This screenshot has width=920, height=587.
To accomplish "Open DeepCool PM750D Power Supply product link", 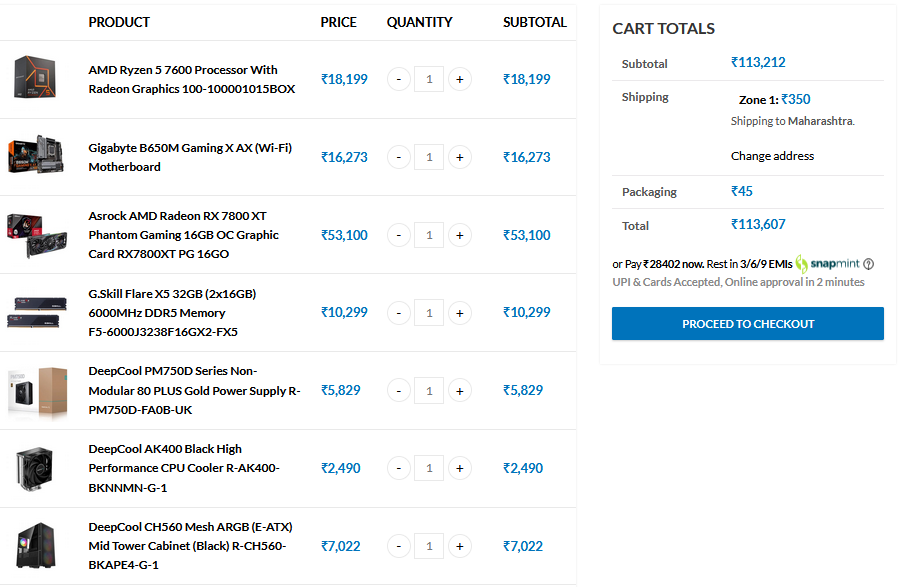I will [194, 390].
